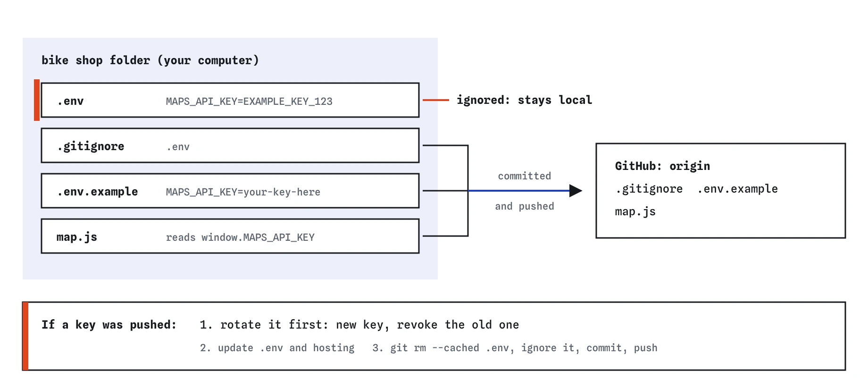This screenshot has height=389, width=868.
Task: Select the "map.js" file name in the bike shop folder
Action: [77, 237]
